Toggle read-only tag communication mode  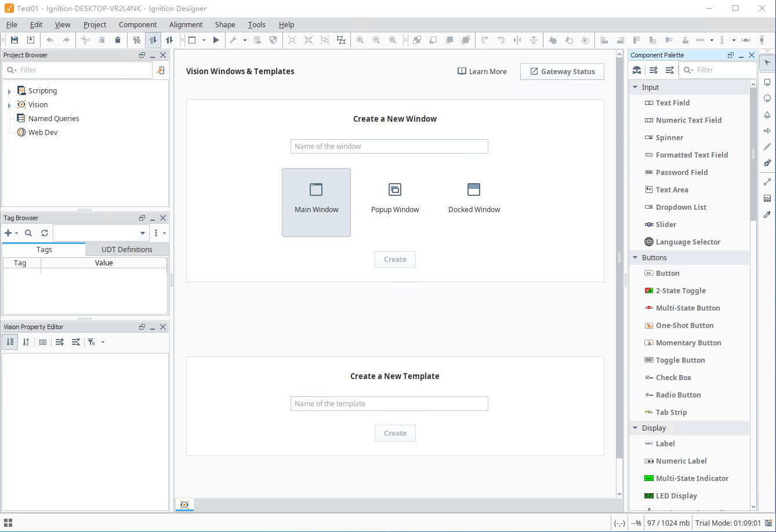click(153, 40)
